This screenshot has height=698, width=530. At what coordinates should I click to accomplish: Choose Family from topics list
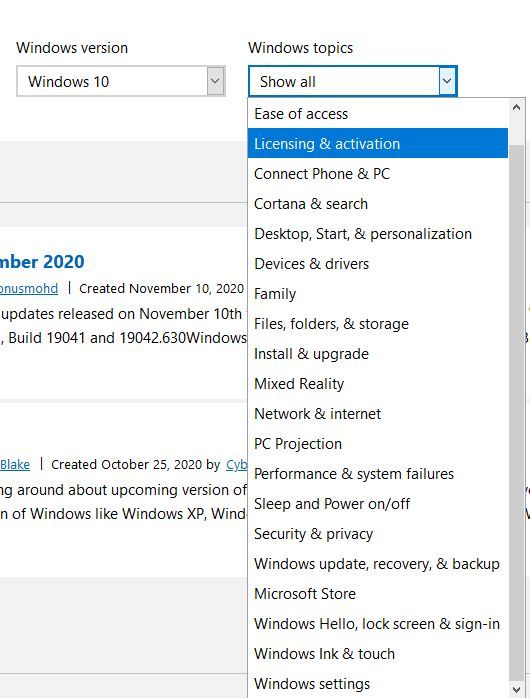tap(378, 294)
